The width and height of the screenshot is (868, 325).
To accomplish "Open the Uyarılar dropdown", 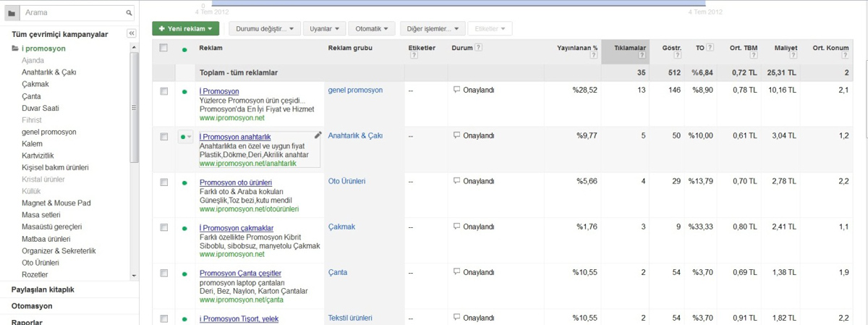I will pyautogui.click(x=324, y=28).
